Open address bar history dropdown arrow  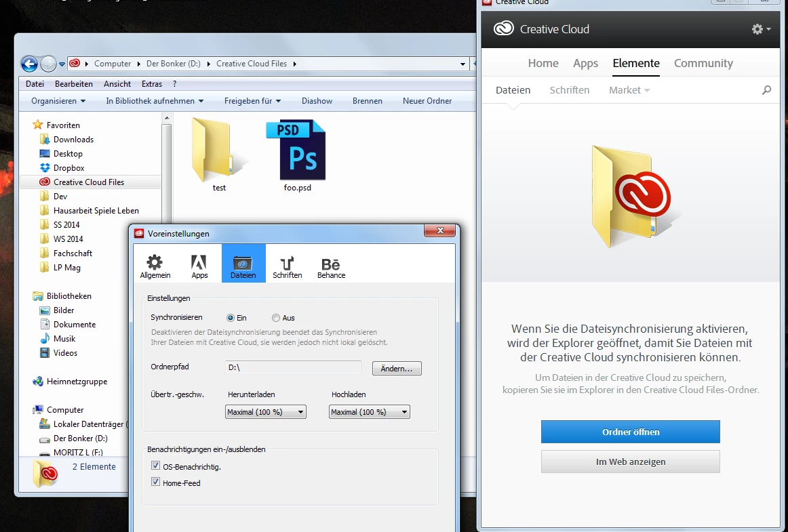coord(462,64)
